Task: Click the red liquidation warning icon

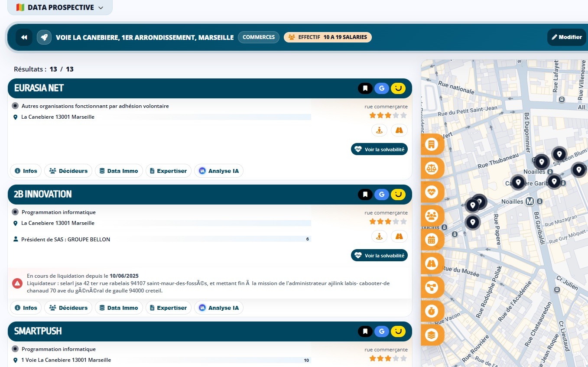Action: point(17,283)
